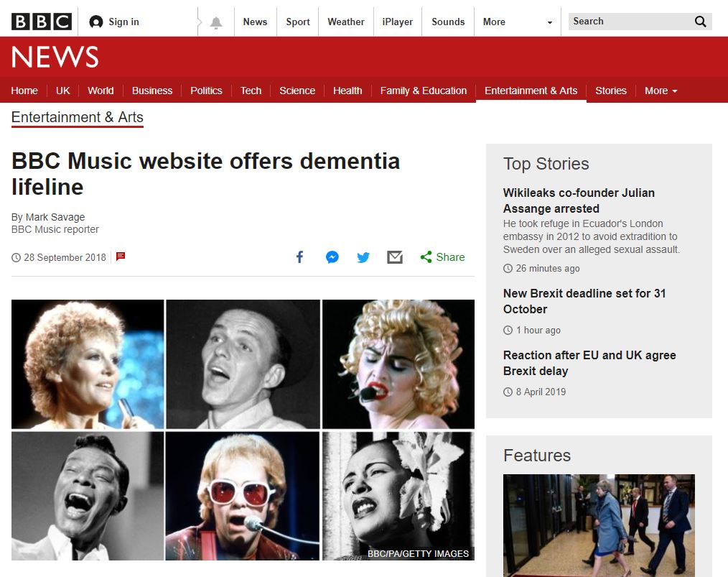Screen dimensions: 728x577
Task: Select the Entertainment & Arts tab
Action: click(x=531, y=91)
